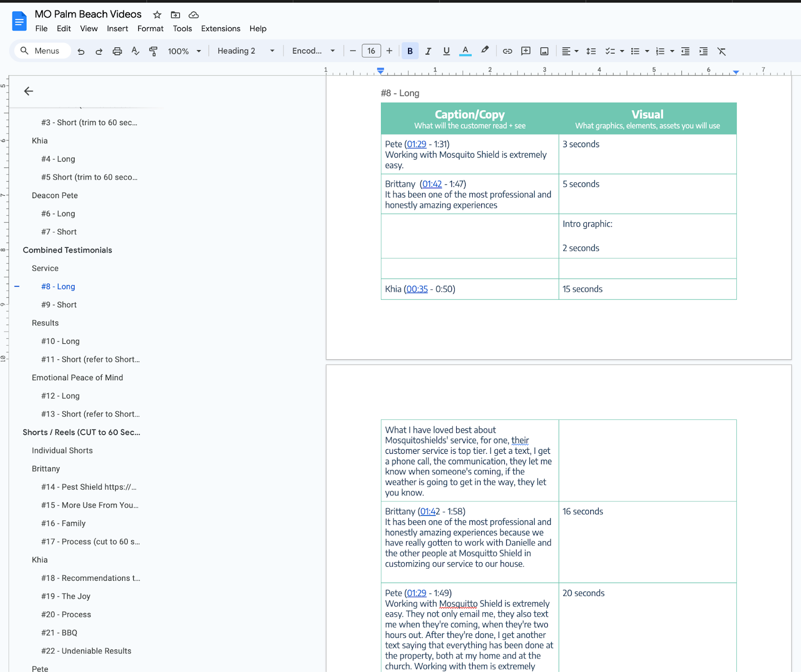Open the highlight color pen

pos(485,51)
